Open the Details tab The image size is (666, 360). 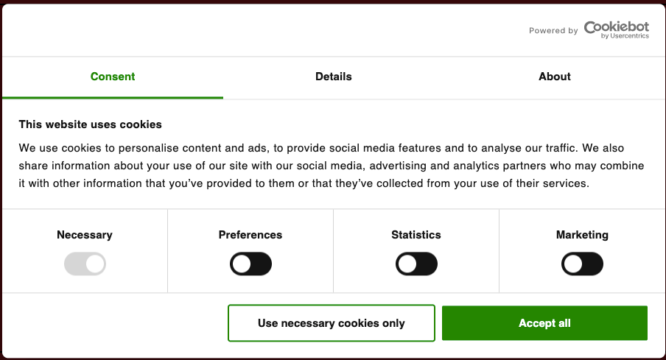click(333, 77)
